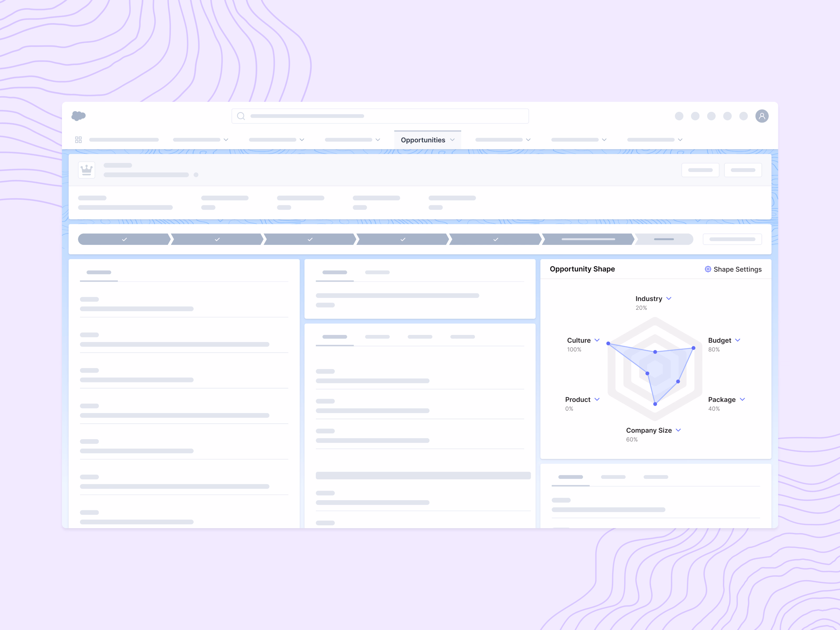Click the Shape Settings link
This screenshot has height=630, width=840.
733,269
